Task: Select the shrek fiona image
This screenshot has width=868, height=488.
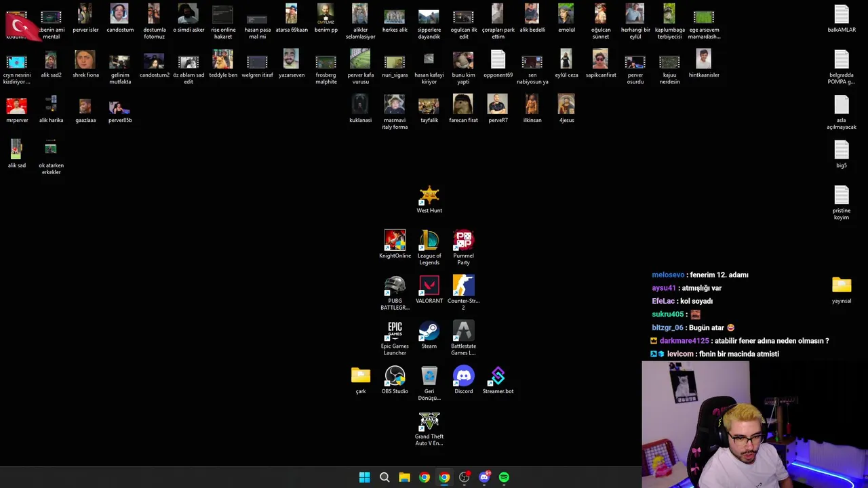Action: 85,64
